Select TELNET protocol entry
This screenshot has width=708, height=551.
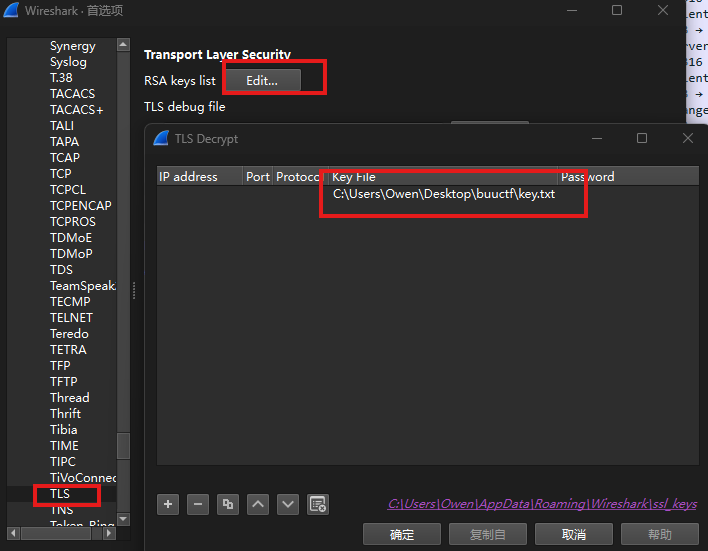[71, 318]
